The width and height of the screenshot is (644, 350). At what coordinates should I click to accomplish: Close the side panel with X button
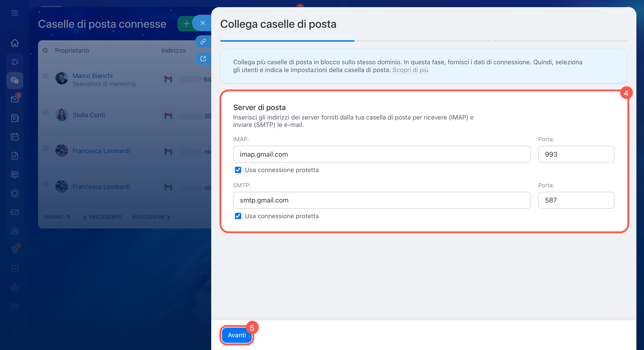click(203, 23)
